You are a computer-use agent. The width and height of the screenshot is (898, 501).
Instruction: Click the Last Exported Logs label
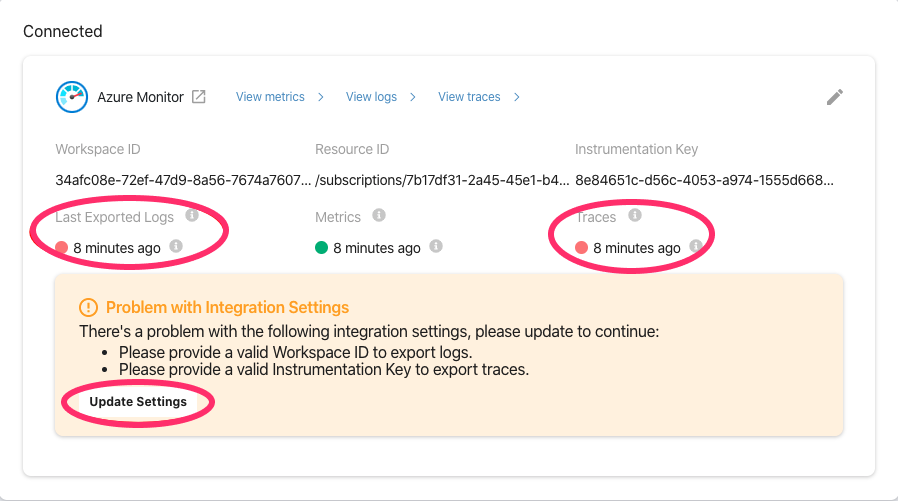(x=115, y=217)
